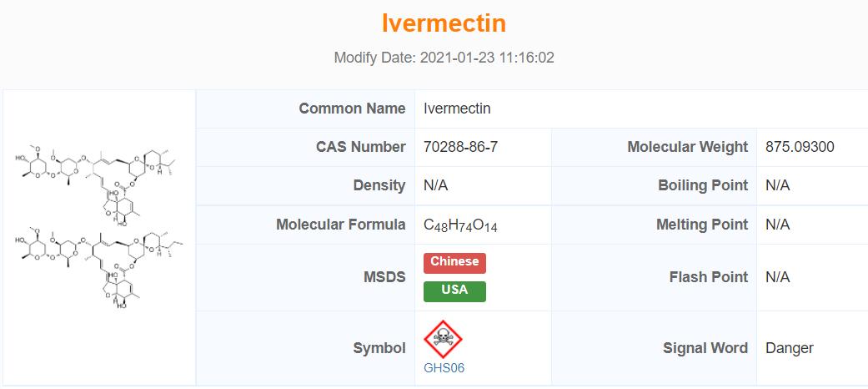Click the Density N/A value
Screen dimensions: 868x389
[436, 185]
